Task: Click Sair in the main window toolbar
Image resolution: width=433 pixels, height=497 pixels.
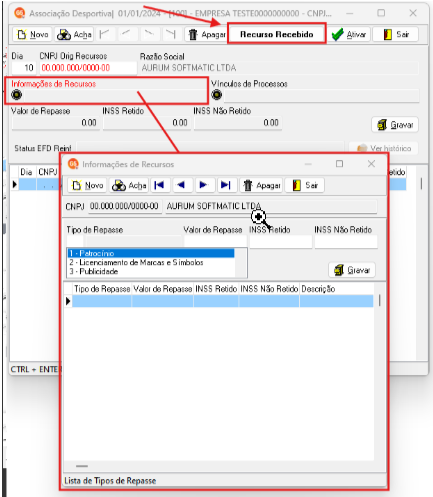Action: pos(395,34)
